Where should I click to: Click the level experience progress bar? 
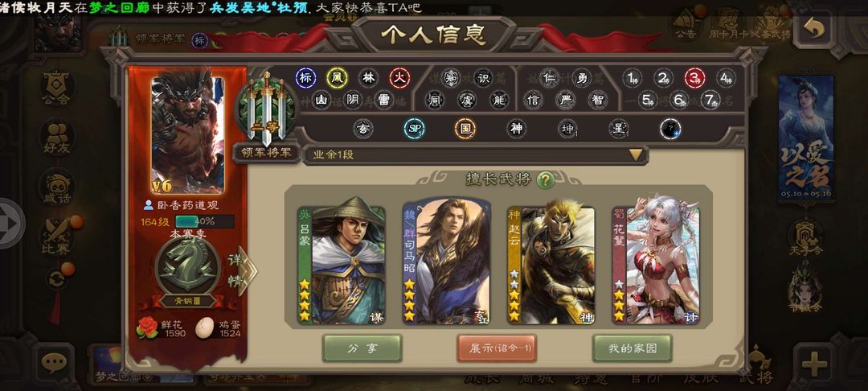[204, 222]
